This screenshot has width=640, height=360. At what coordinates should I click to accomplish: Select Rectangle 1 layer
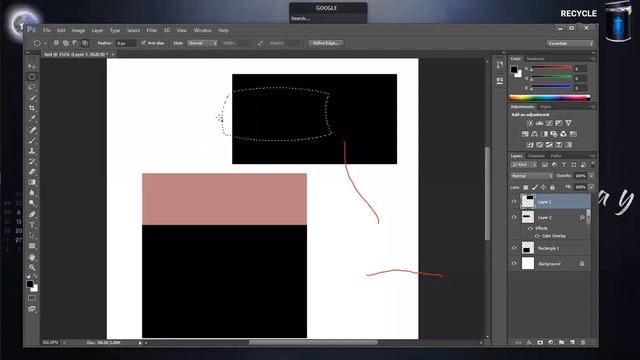point(550,248)
